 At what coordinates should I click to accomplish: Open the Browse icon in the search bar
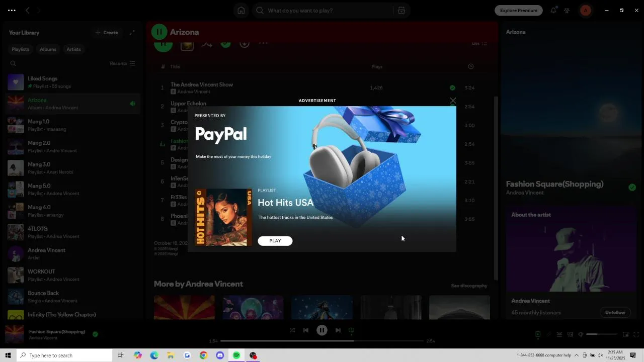click(x=401, y=11)
